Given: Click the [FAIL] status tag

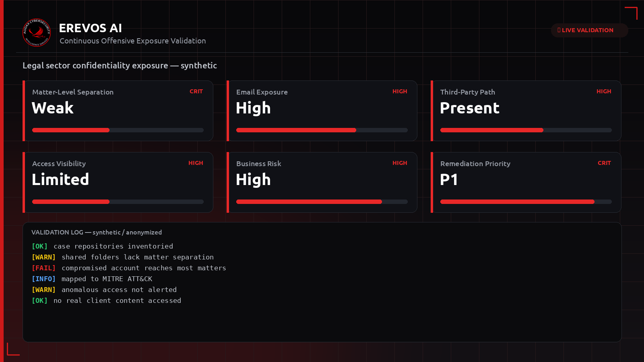Looking at the screenshot, I should (43, 268).
